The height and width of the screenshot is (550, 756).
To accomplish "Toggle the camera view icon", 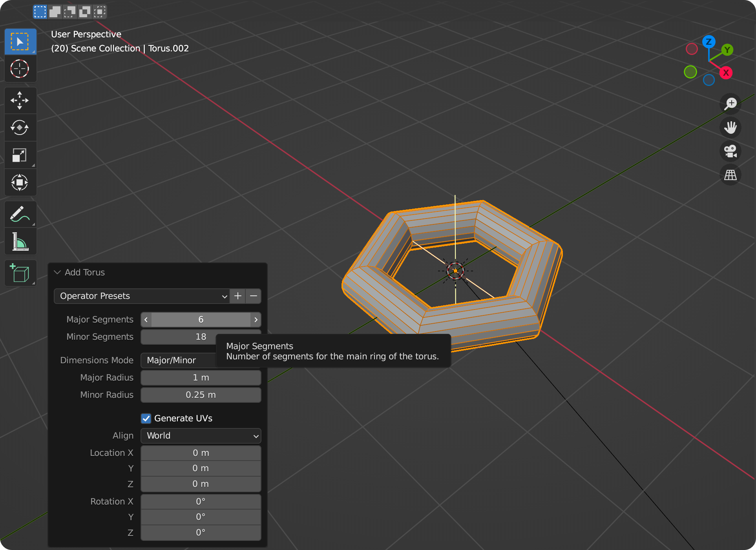I will tap(730, 151).
